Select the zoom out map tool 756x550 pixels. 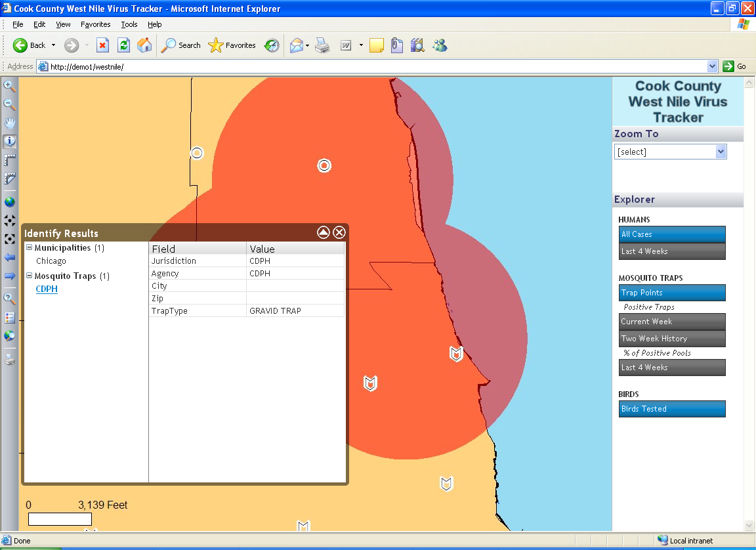(10, 104)
